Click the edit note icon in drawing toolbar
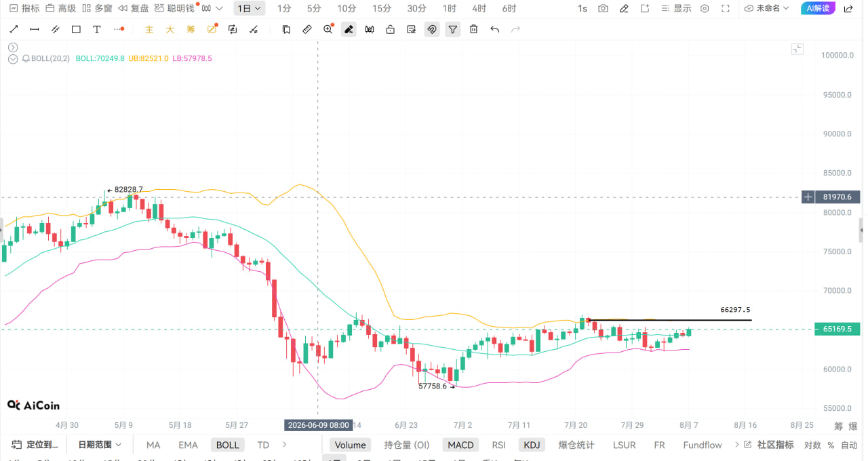 click(411, 29)
